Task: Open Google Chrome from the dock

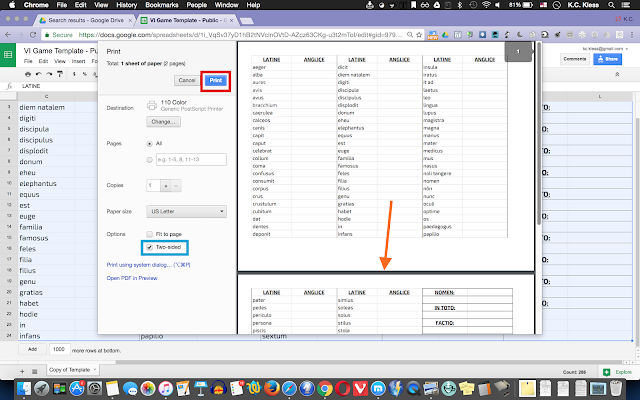Action: (325, 388)
